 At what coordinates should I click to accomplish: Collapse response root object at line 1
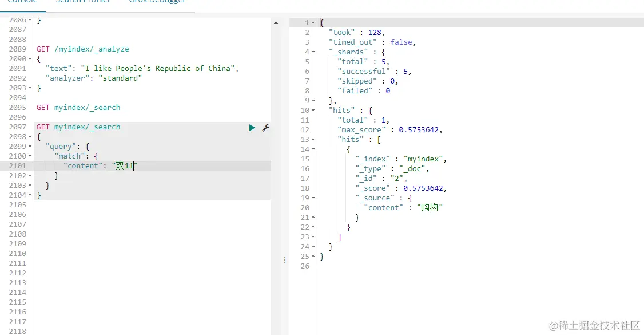click(313, 23)
